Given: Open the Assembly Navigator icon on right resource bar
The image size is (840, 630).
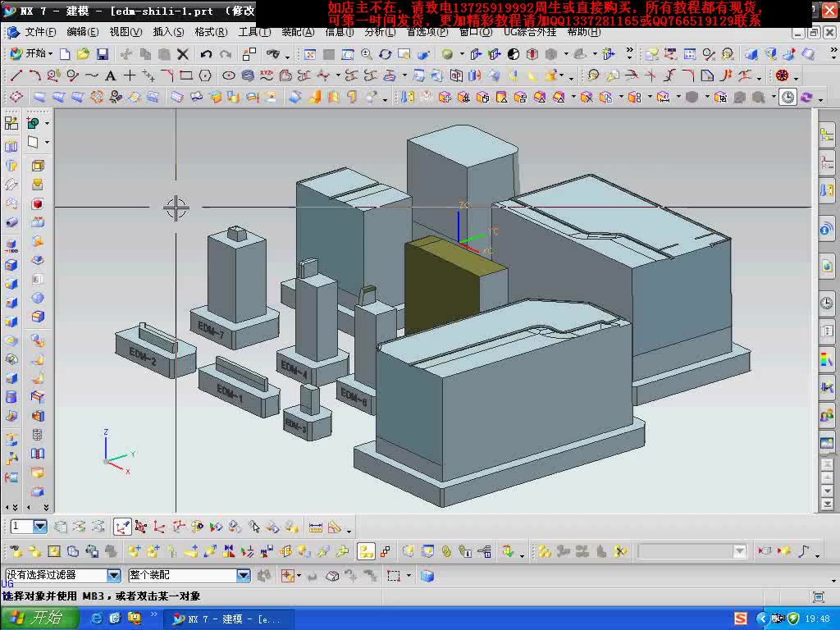Looking at the screenshot, I should 827,135.
